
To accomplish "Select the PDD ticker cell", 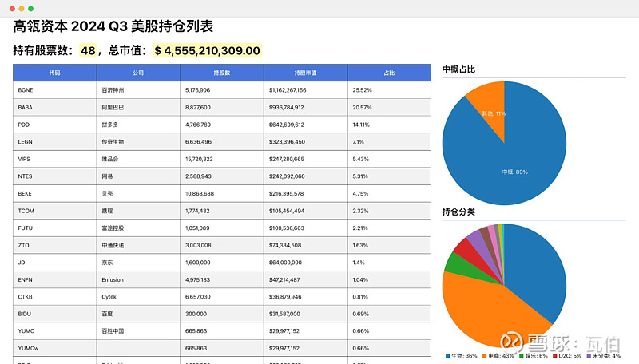I will [54, 125].
